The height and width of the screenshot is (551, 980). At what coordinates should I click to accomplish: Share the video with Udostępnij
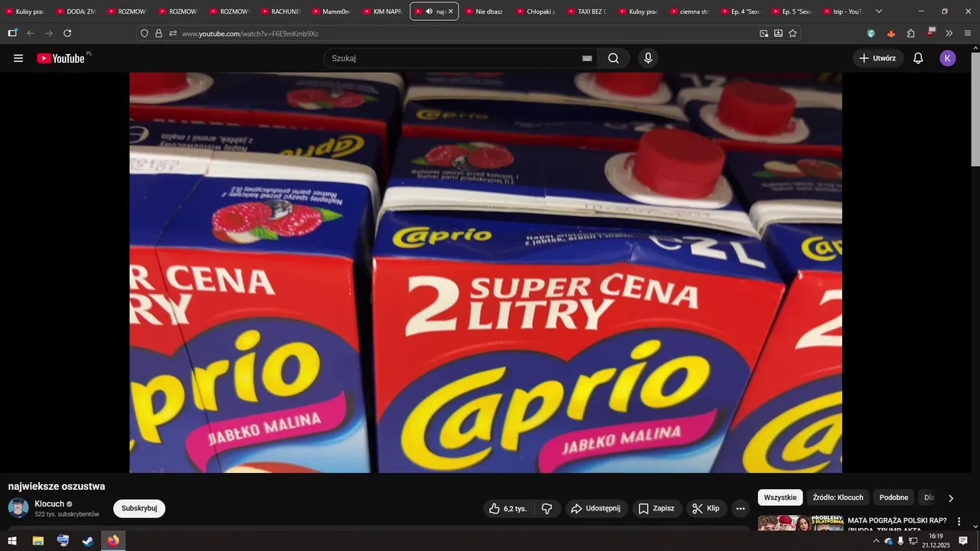pyautogui.click(x=596, y=508)
